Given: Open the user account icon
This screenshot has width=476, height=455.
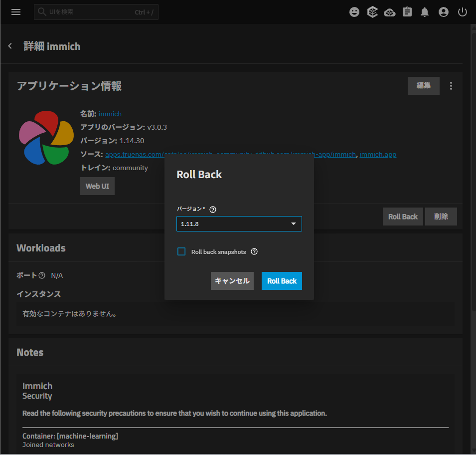Looking at the screenshot, I should (443, 12).
